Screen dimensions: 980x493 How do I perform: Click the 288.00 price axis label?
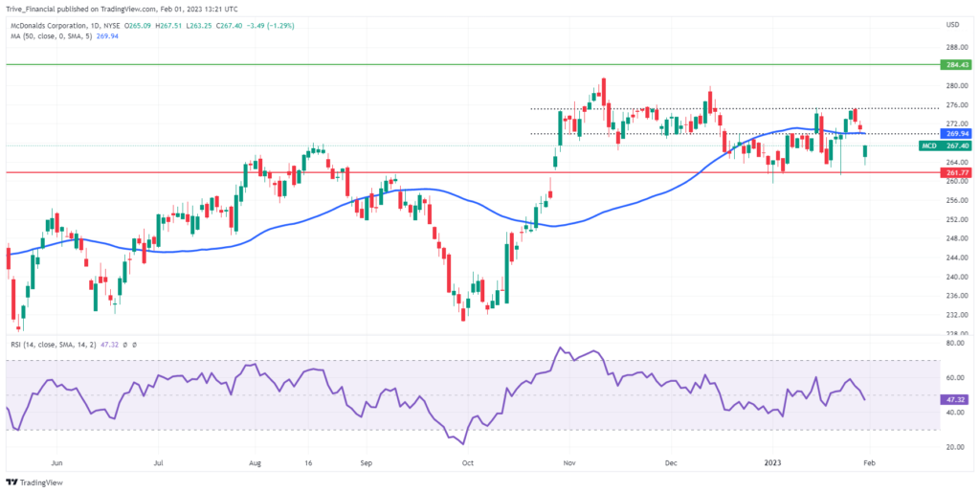958,48
